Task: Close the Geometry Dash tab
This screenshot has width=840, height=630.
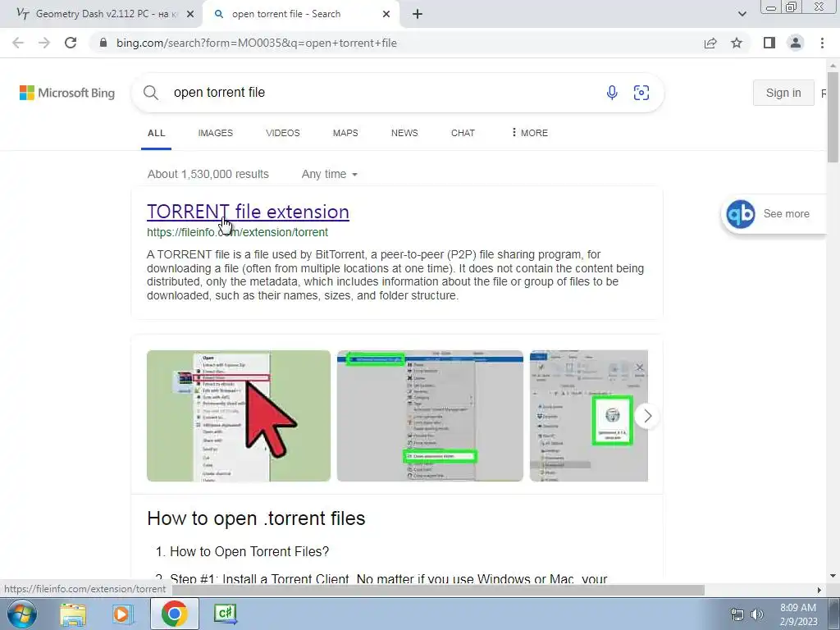Action: (x=189, y=14)
